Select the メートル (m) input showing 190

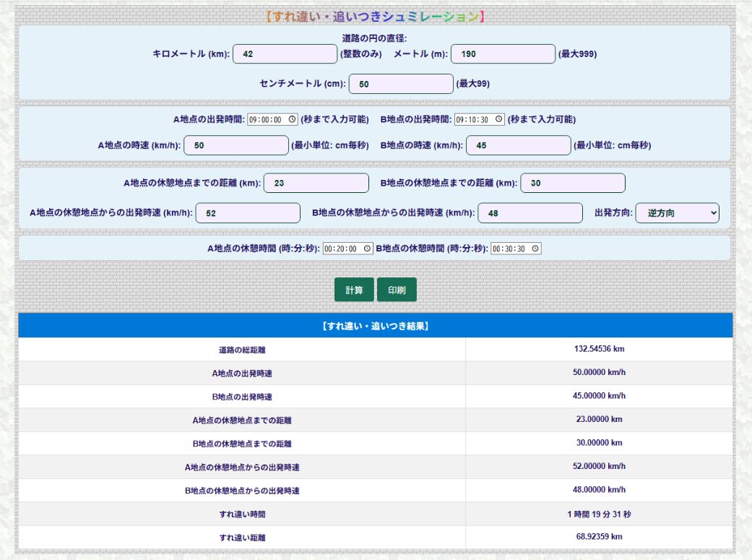(x=503, y=54)
